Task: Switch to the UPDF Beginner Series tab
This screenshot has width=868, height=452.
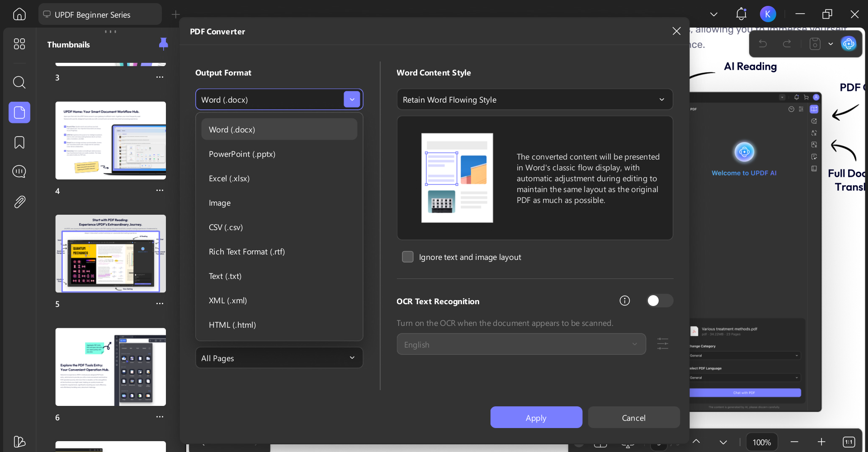Action: [x=92, y=14]
